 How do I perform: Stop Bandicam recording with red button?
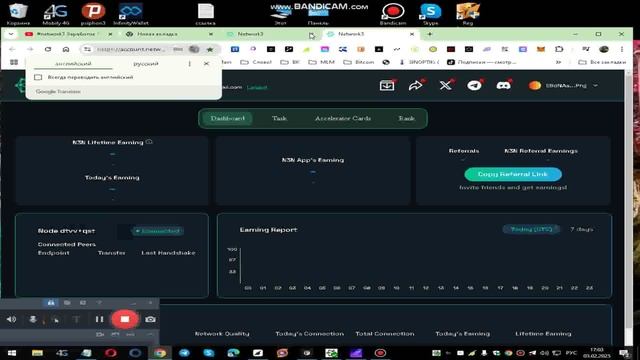pos(125,319)
